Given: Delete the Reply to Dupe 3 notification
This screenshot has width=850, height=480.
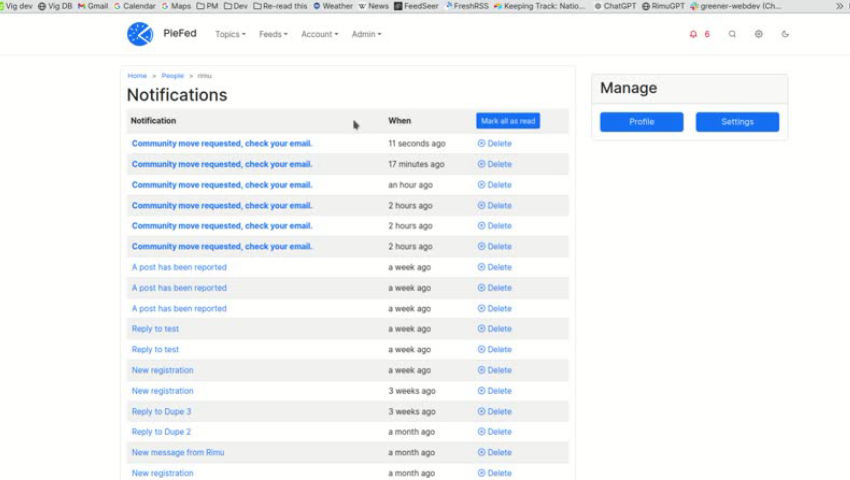Looking at the screenshot, I should [x=495, y=412].
